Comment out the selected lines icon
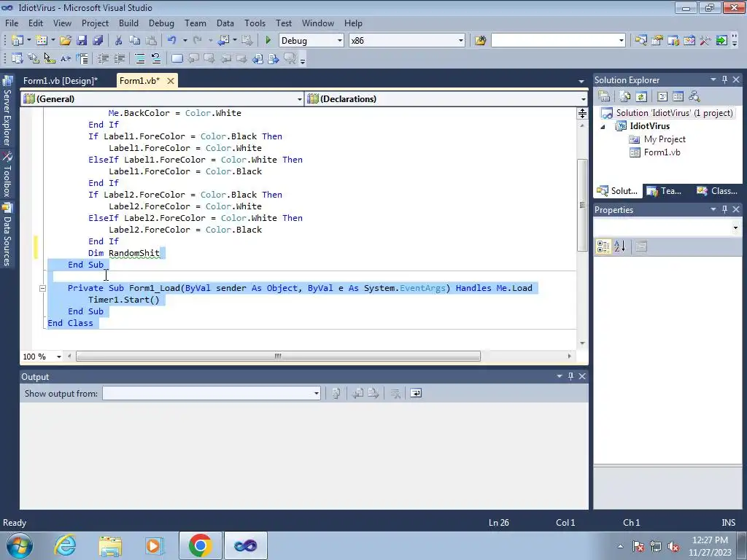This screenshot has height=560, width=747. tap(140, 58)
